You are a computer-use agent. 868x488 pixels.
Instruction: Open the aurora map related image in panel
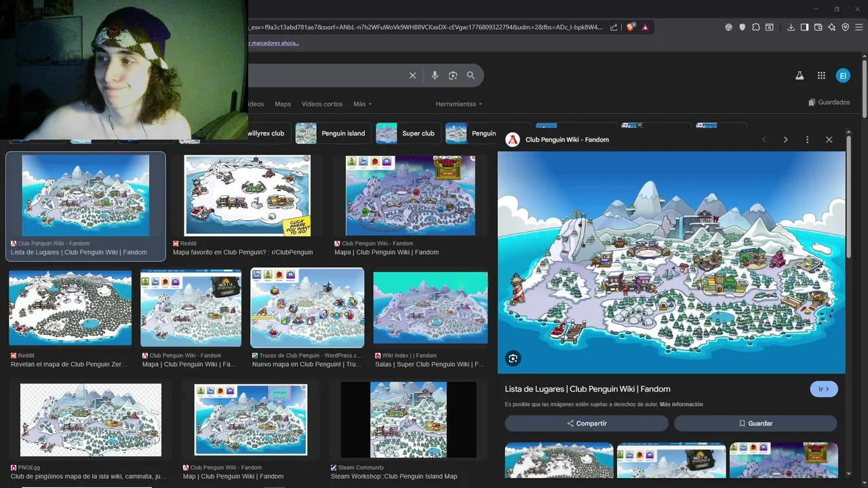pos(783,460)
